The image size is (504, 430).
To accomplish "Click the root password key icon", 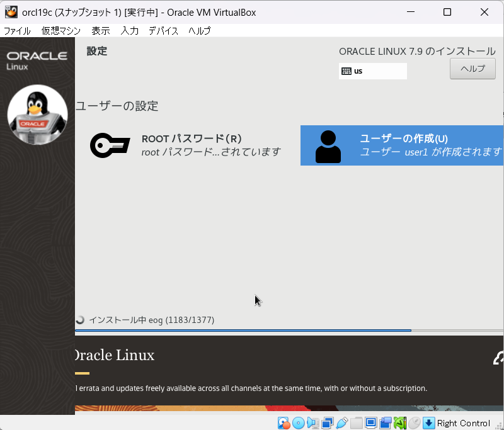I will tap(110, 145).
